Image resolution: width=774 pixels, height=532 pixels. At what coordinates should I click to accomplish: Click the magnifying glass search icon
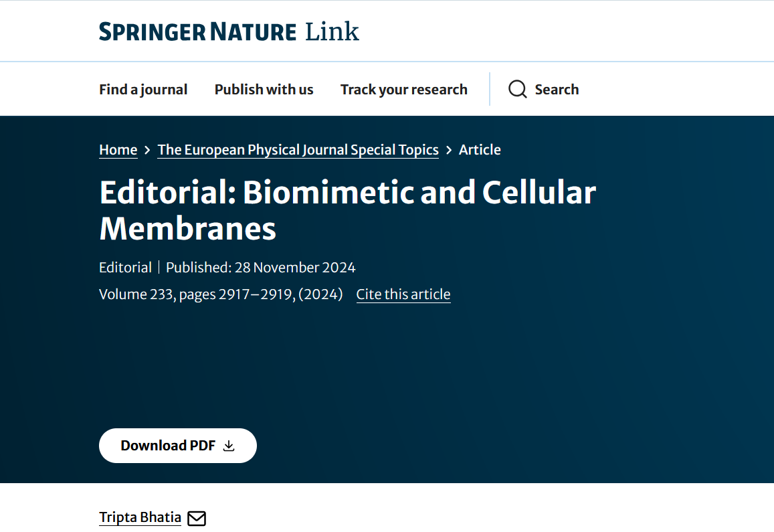tap(517, 90)
